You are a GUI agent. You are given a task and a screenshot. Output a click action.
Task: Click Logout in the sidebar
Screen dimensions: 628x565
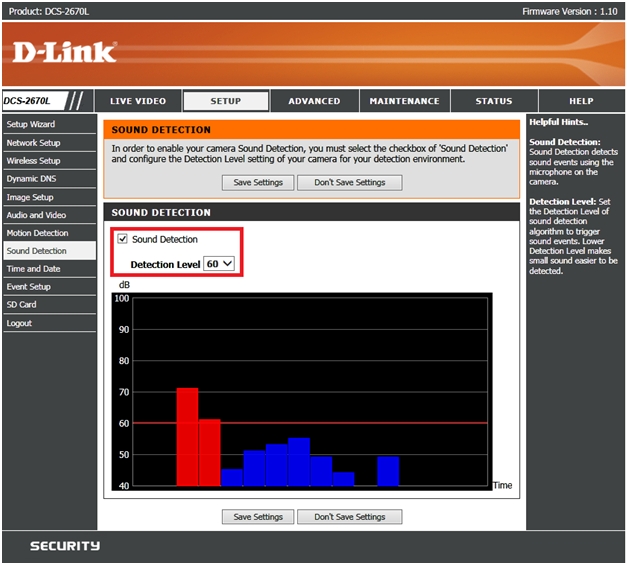pos(20,323)
